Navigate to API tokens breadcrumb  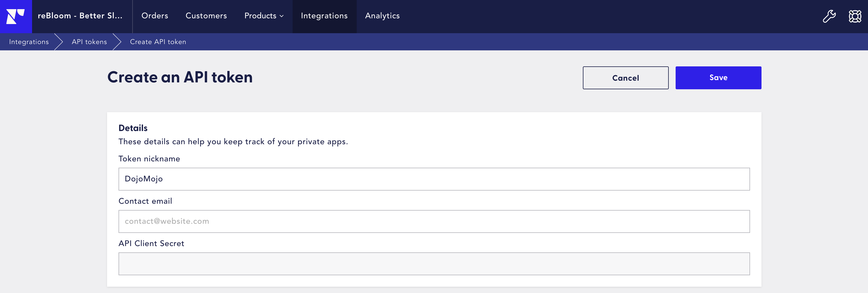point(89,42)
